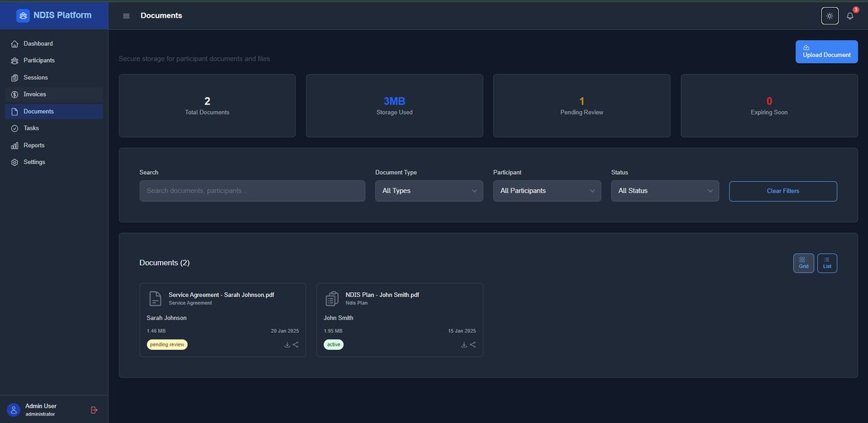Click the NDIS Platform title text
868x423 pixels.
pos(62,15)
